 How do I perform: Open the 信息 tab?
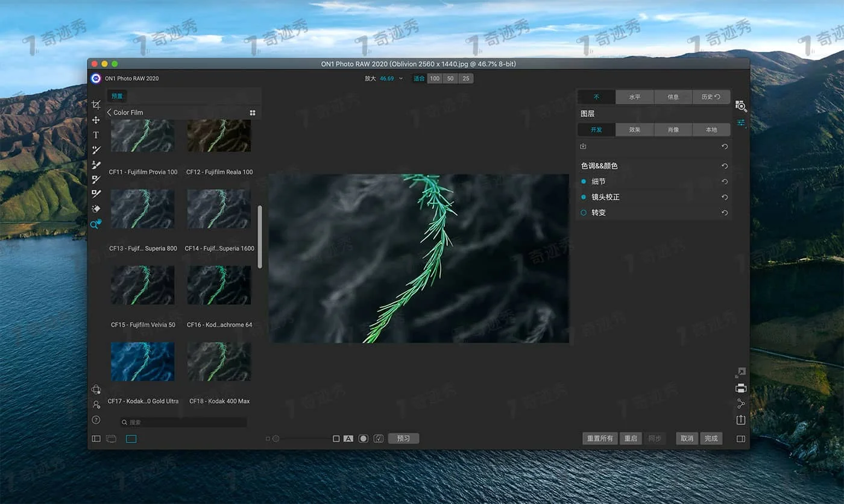(x=673, y=97)
